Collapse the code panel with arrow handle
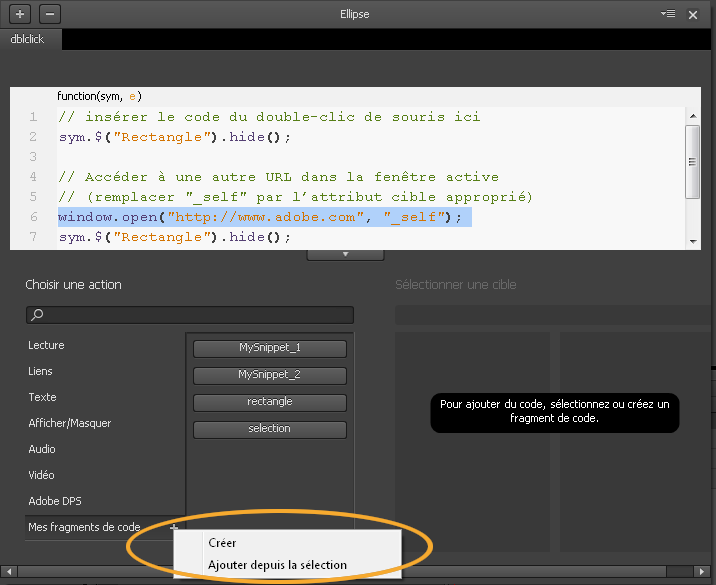Viewport: 716px width, 585px height. (x=346, y=254)
